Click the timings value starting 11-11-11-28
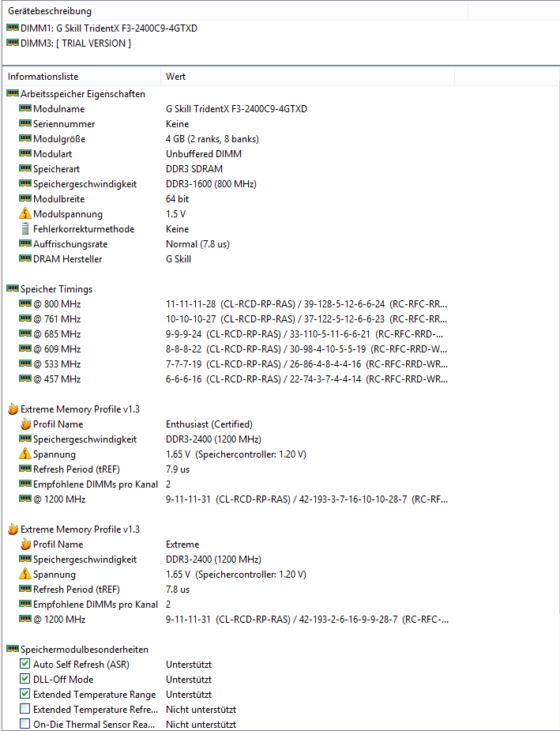Viewport: 560px width, 731px height. point(306,304)
